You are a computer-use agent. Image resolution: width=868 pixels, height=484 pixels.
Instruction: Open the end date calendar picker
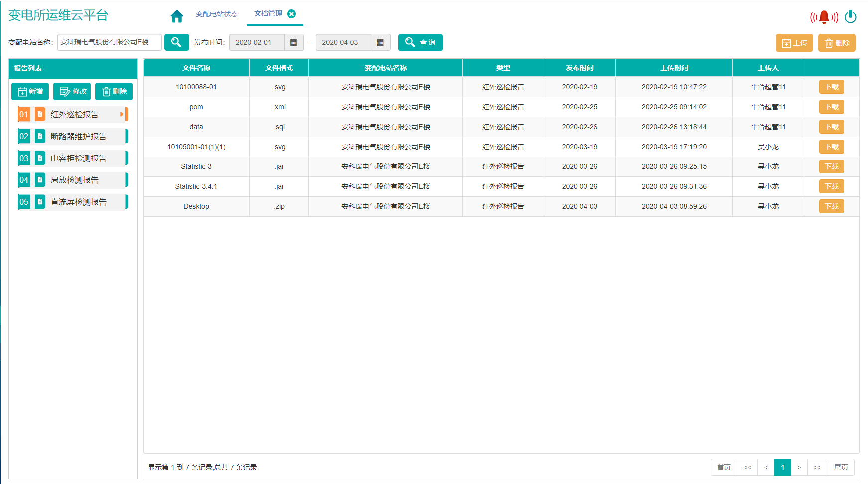pos(380,42)
